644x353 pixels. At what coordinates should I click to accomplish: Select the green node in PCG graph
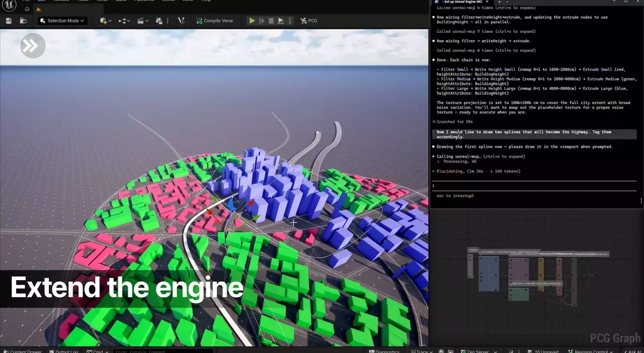519,294
